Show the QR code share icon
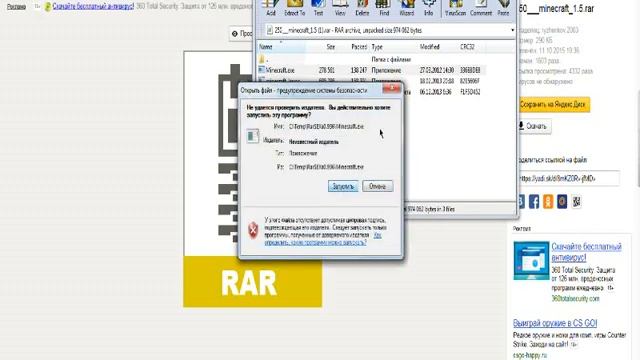Image resolution: width=640 pixels, height=360 pixels. click(x=576, y=201)
